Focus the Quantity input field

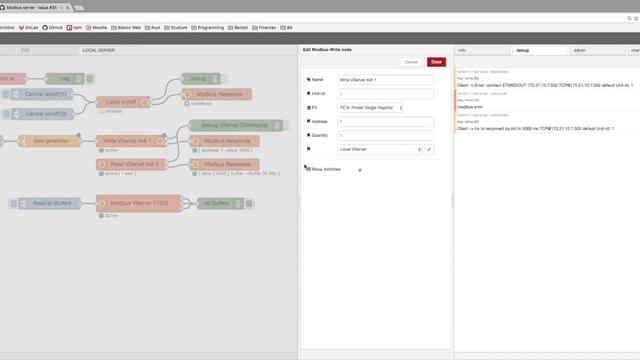[386, 136]
